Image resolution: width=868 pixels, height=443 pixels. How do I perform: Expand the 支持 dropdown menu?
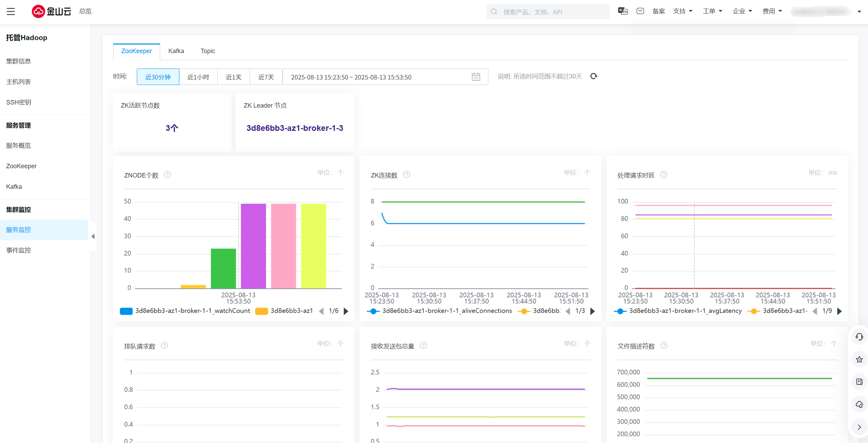pyautogui.click(x=682, y=11)
